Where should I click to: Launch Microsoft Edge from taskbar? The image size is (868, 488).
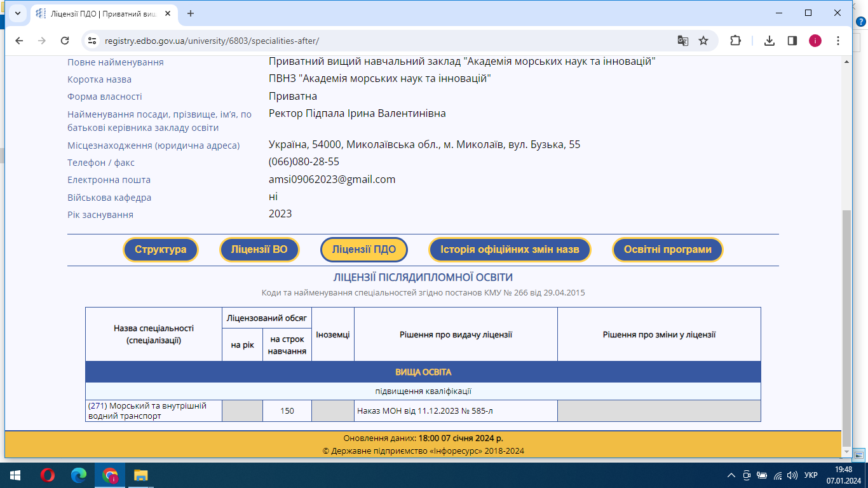click(x=78, y=475)
